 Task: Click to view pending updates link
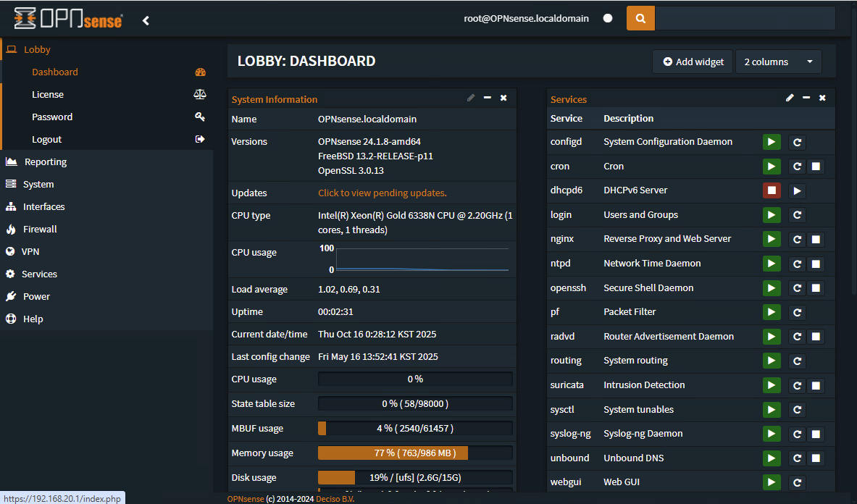pos(382,193)
